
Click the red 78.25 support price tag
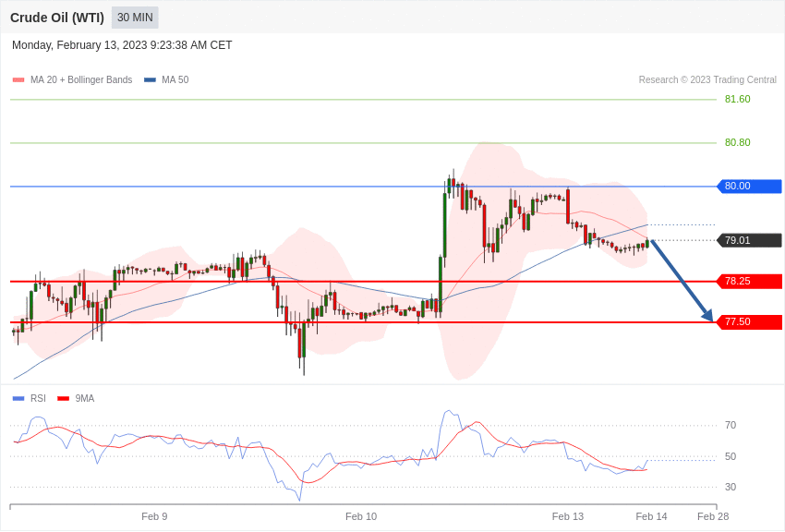[750, 282]
